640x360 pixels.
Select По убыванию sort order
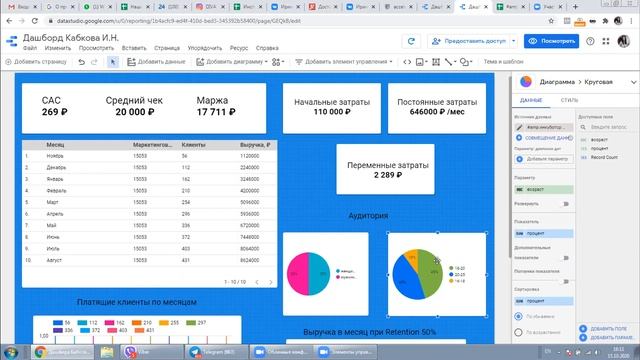pyautogui.click(x=518, y=316)
